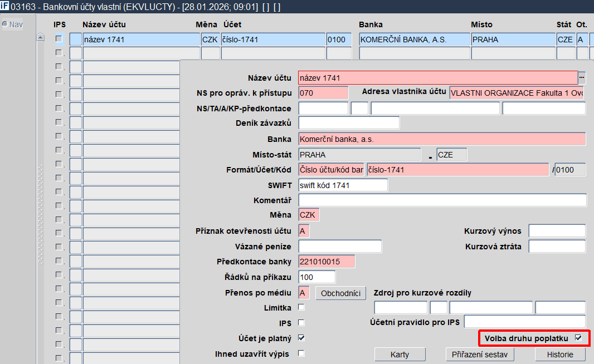Click the Název účtu detail field
Image resolution: width=594 pixels, height=364 pixels.
point(438,77)
